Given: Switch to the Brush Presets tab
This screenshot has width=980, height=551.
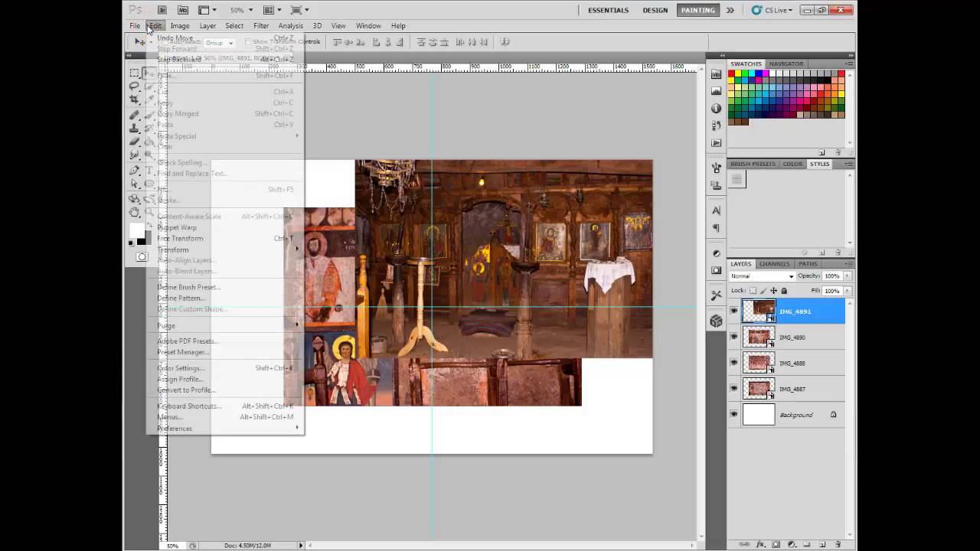Looking at the screenshot, I should [x=753, y=164].
